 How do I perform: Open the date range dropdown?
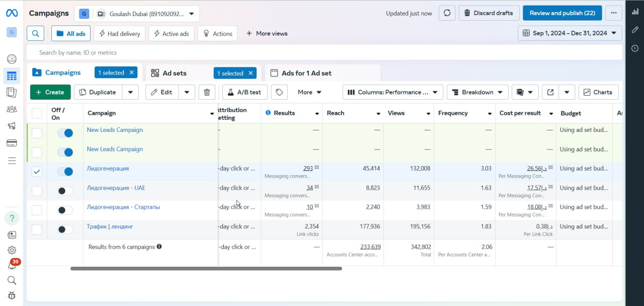(x=570, y=33)
